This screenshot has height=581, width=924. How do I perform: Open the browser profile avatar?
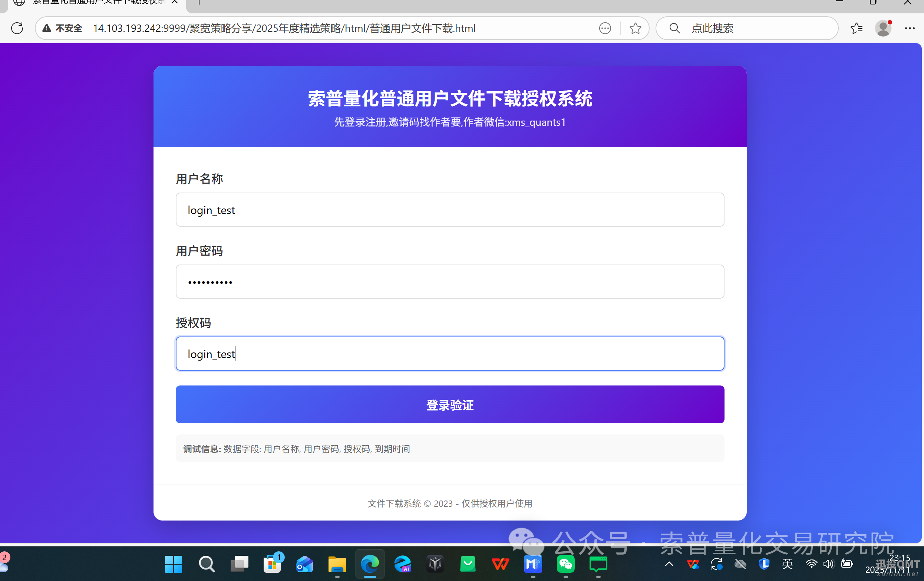tap(883, 28)
